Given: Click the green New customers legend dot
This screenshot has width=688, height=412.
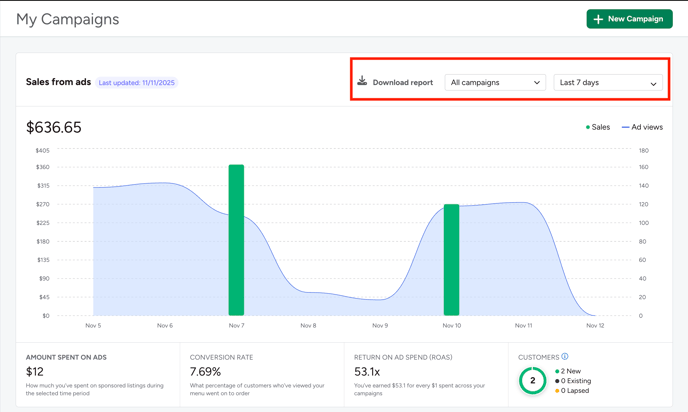Looking at the screenshot, I should point(557,371).
